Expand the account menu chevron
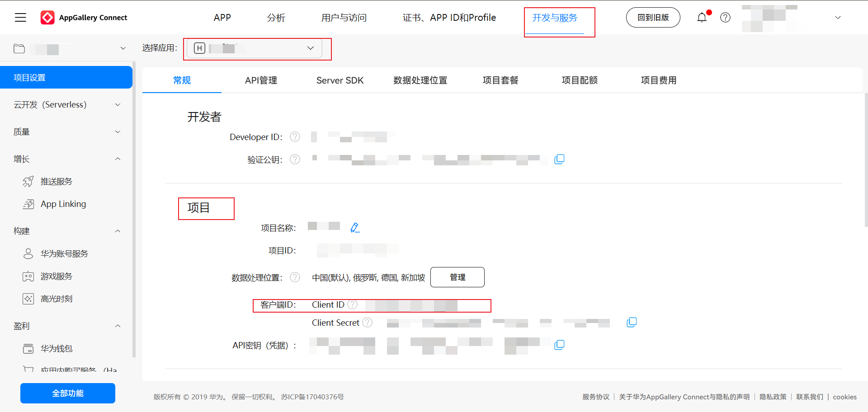 click(838, 18)
